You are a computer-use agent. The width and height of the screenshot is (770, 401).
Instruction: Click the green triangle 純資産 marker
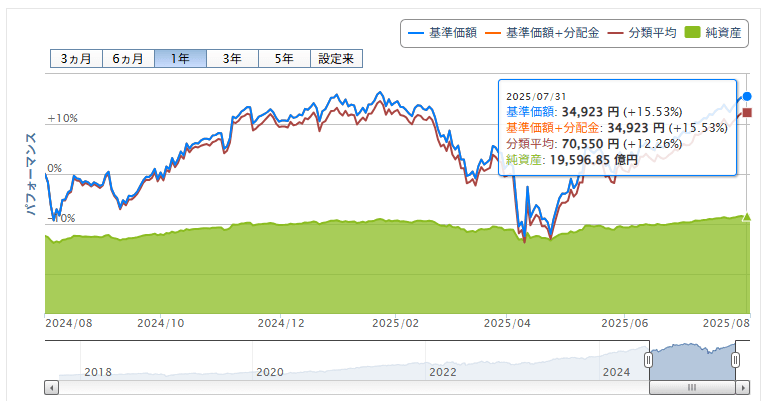pyautogui.click(x=747, y=217)
